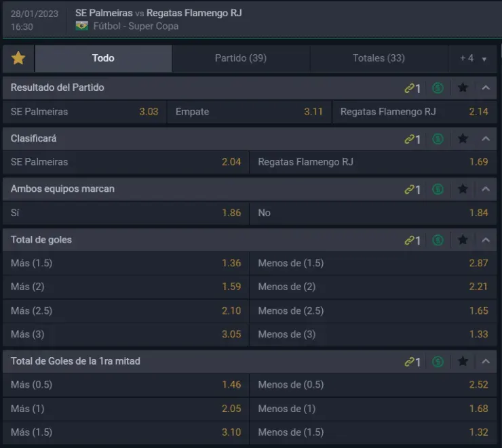
Task: Click the Brazil flag icon near Super Copa
Action: [82, 26]
